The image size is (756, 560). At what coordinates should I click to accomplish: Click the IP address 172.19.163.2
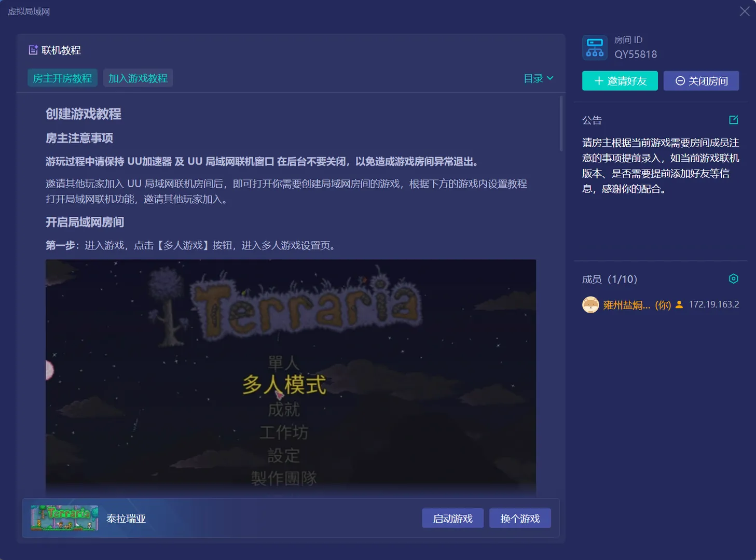[x=714, y=305]
